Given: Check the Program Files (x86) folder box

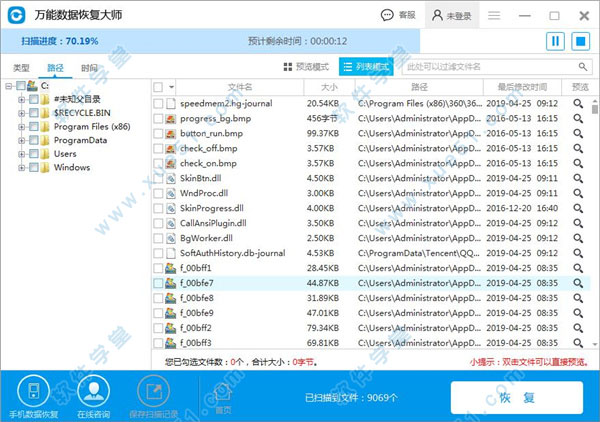Looking at the screenshot, I should [34, 127].
